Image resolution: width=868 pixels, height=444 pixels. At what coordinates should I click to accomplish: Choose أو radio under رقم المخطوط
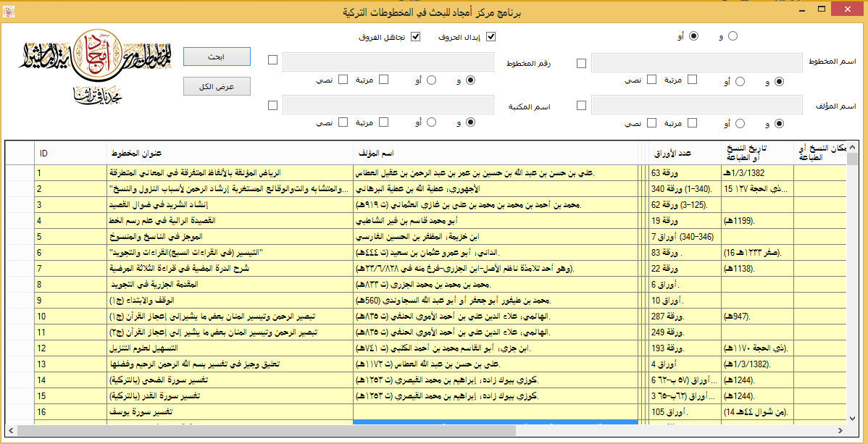(x=432, y=80)
